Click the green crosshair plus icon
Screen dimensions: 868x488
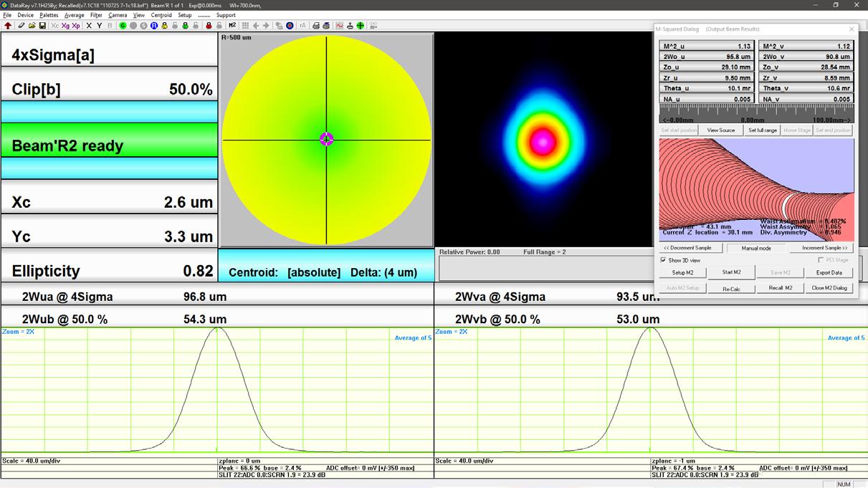click(361, 26)
